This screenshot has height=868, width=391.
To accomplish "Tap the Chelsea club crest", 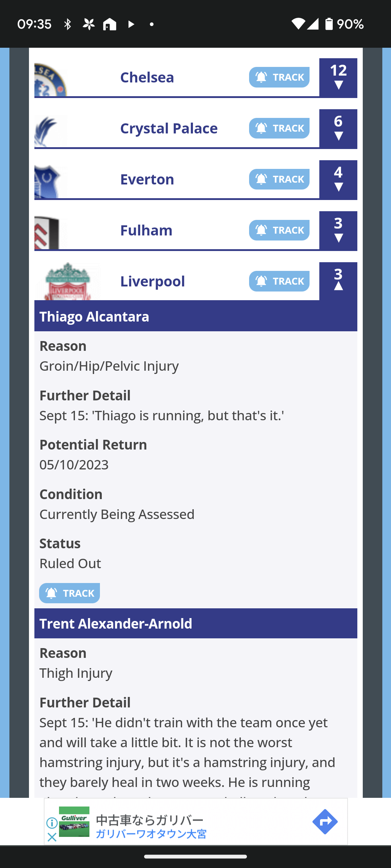I will tap(51, 80).
